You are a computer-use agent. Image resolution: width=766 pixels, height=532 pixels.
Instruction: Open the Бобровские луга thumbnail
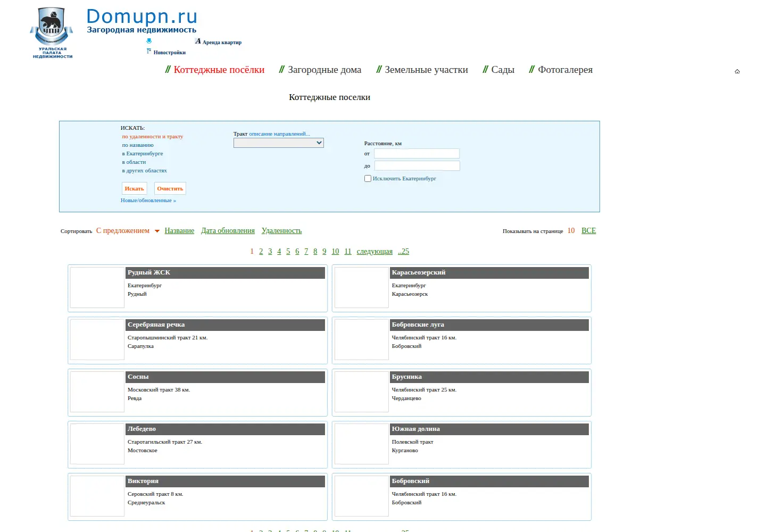(362, 339)
